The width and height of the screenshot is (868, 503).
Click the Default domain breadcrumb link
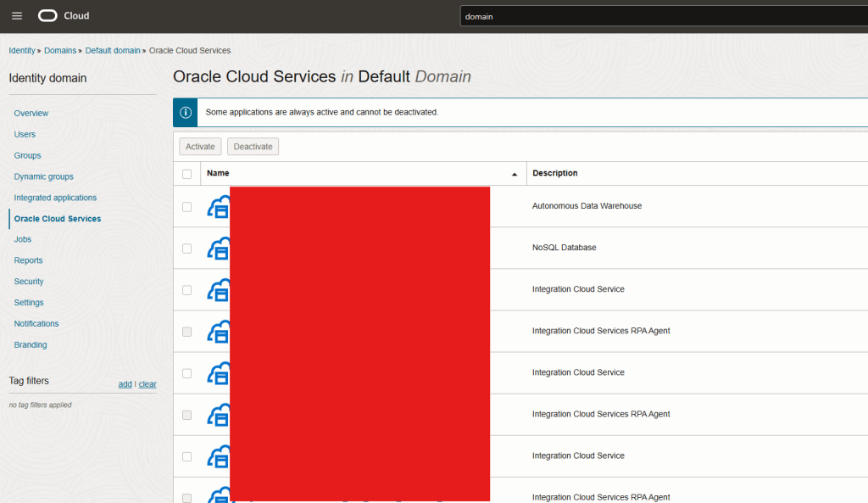click(113, 51)
